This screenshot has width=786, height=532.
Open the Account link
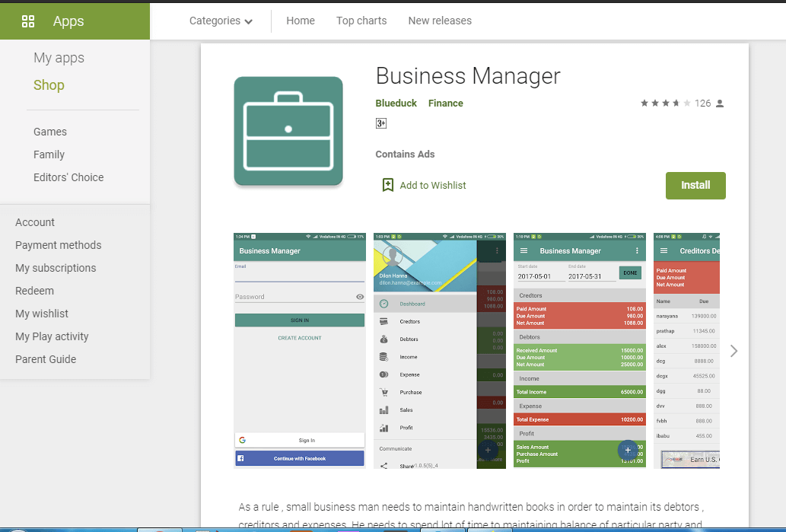[x=34, y=222]
